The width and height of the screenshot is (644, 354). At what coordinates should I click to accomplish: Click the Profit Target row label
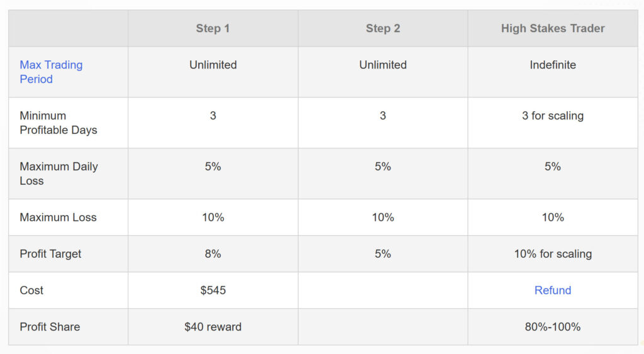pos(50,254)
